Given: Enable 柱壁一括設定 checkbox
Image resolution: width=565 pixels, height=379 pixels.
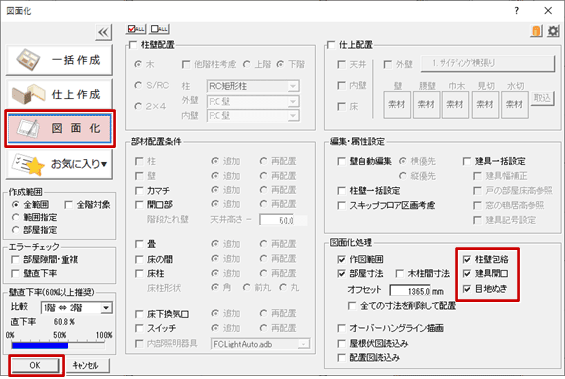Looking at the screenshot, I should (341, 191).
